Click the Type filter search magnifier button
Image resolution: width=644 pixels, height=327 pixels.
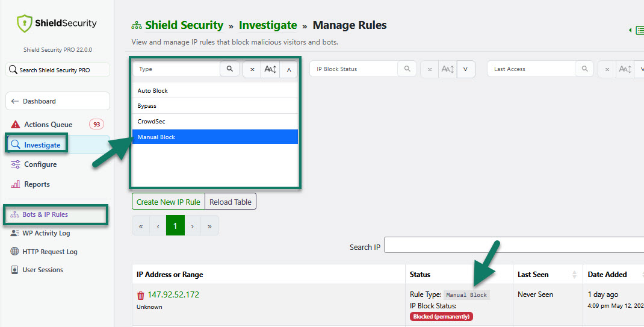pyautogui.click(x=229, y=69)
